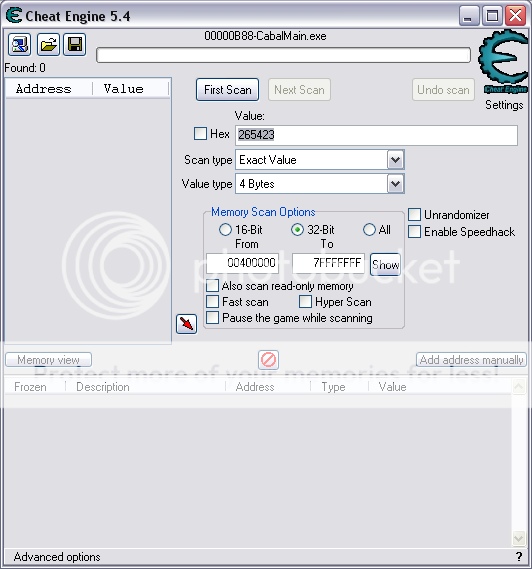Click the scan value input field
This screenshot has width=532, height=569.
point(376,135)
